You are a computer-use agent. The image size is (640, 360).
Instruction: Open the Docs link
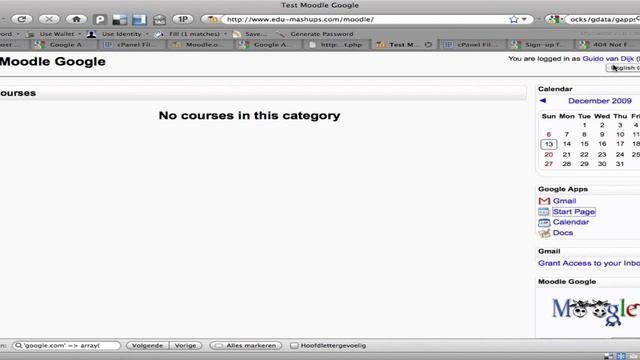[x=563, y=233]
